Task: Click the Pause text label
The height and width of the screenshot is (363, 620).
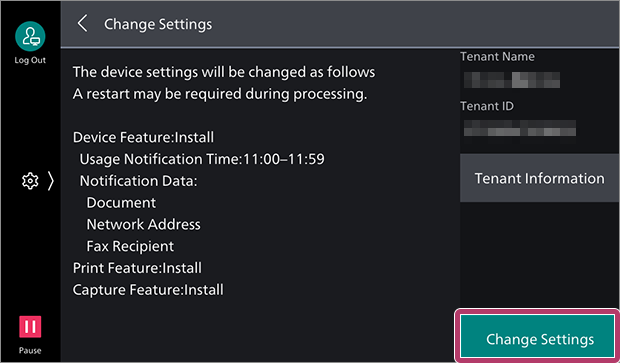Action: (x=30, y=350)
